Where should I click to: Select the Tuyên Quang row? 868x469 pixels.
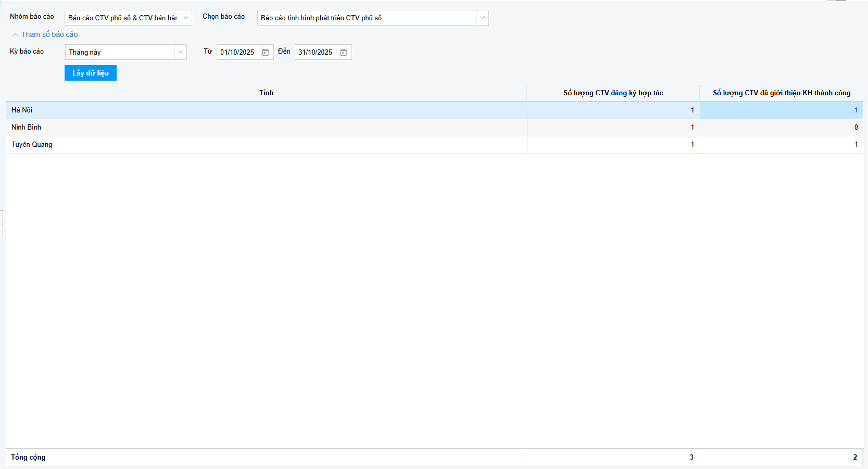tap(435, 145)
